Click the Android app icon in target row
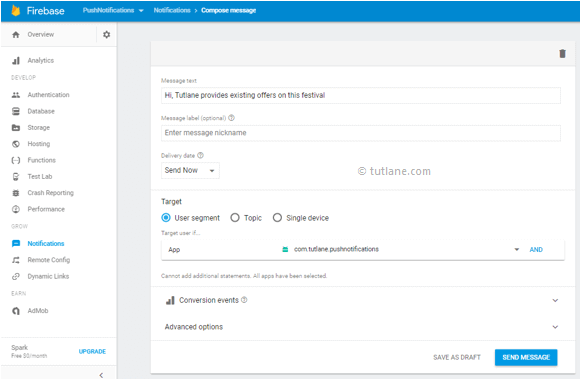 point(285,249)
